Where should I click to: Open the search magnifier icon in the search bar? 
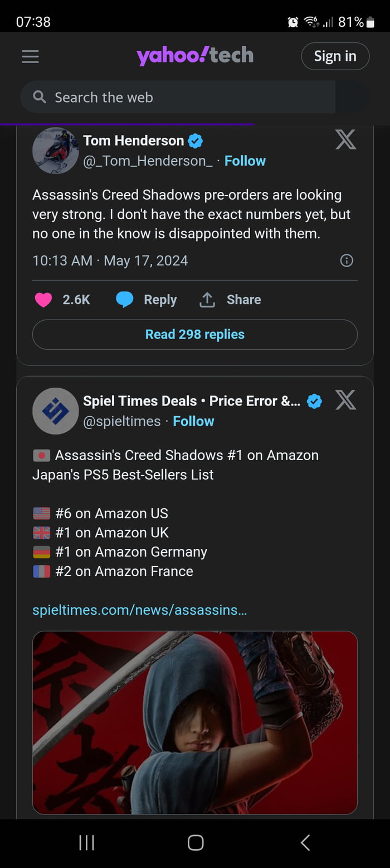click(39, 97)
